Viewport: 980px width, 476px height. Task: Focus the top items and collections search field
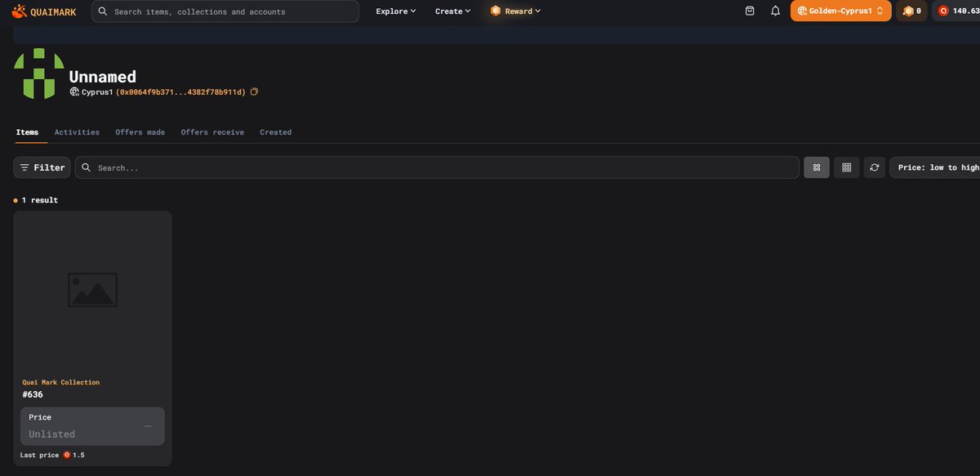tap(225, 11)
